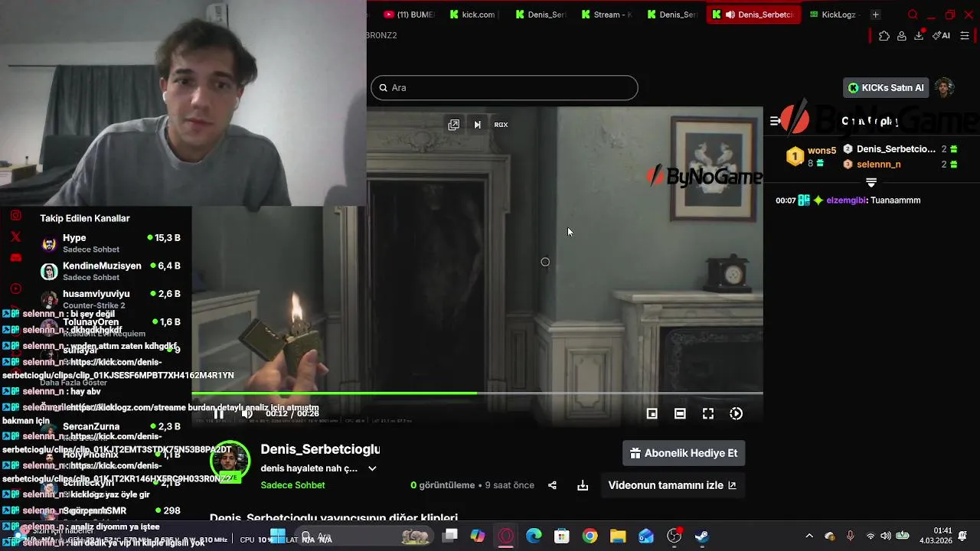This screenshot has height=551, width=980.
Task: Open browser account icon
Action: (902, 36)
